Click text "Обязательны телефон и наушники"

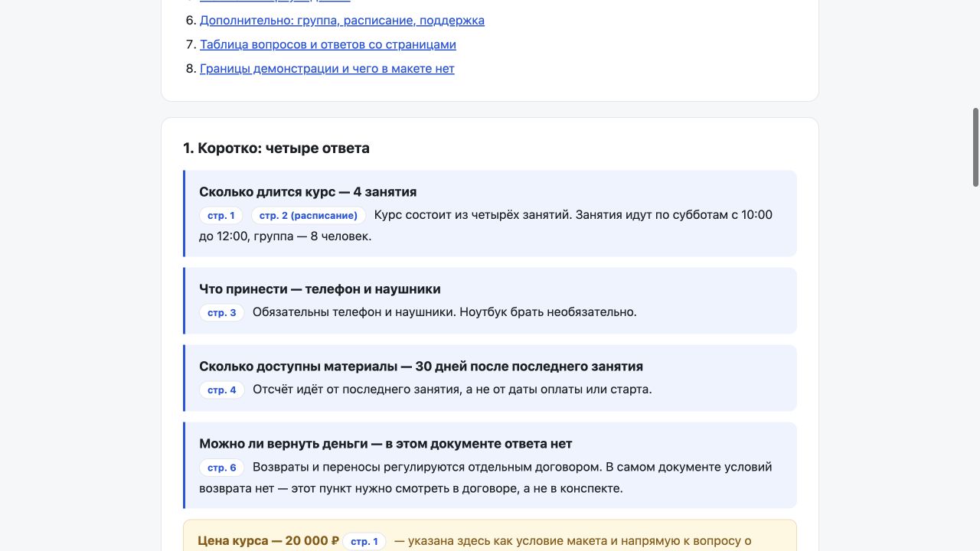point(353,312)
